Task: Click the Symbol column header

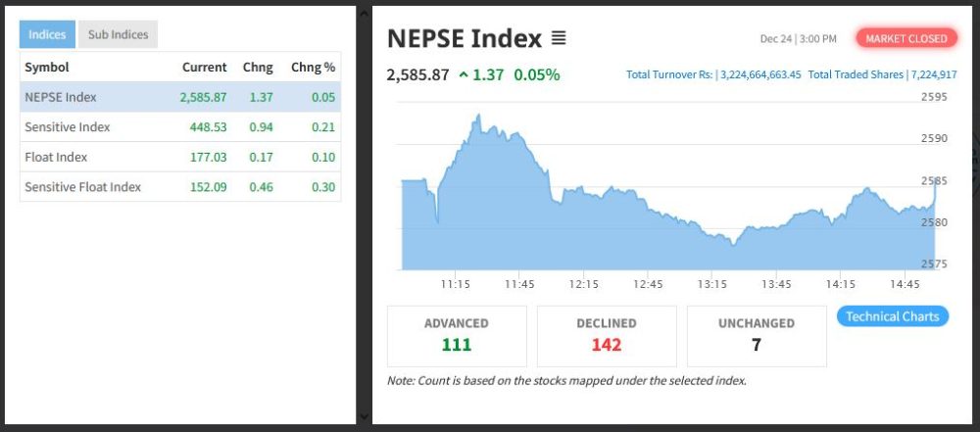Action: click(47, 68)
